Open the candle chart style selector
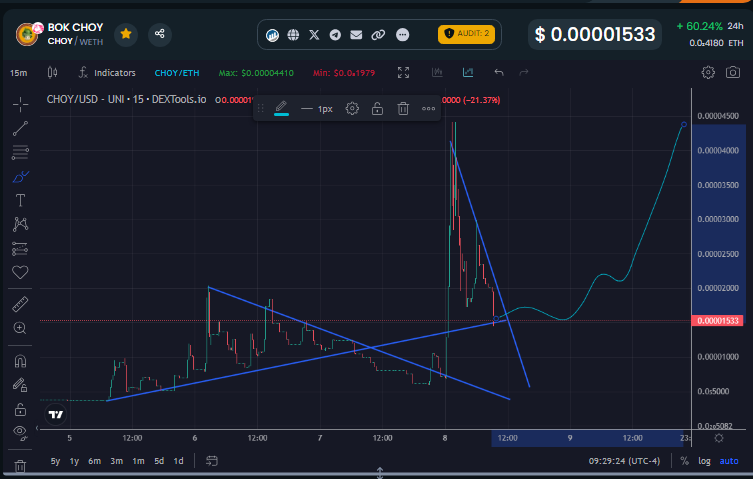 (52, 73)
